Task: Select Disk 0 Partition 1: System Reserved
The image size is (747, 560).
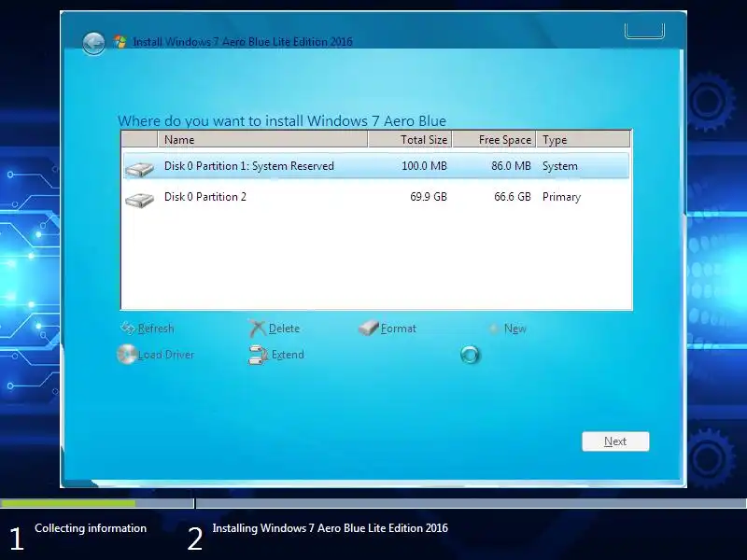Action: coord(376,166)
